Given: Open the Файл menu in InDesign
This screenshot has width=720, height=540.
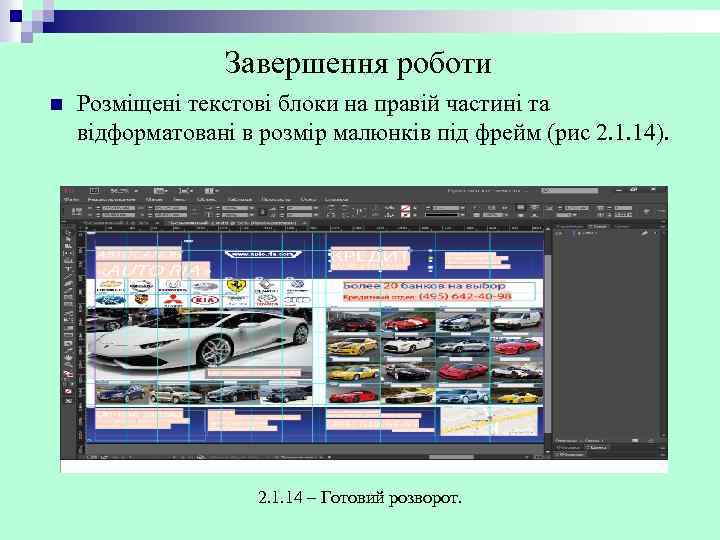Looking at the screenshot, I should [x=71, y=200].
